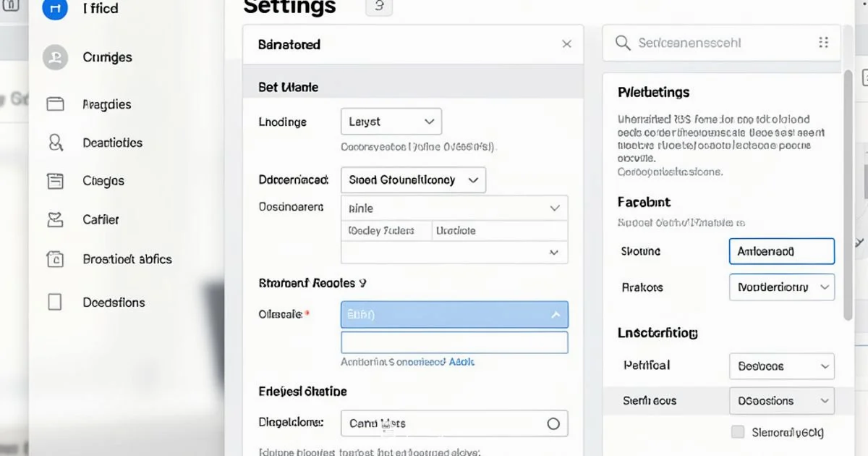Click the magnifying glass in the search field

click(x=623, y=43)
